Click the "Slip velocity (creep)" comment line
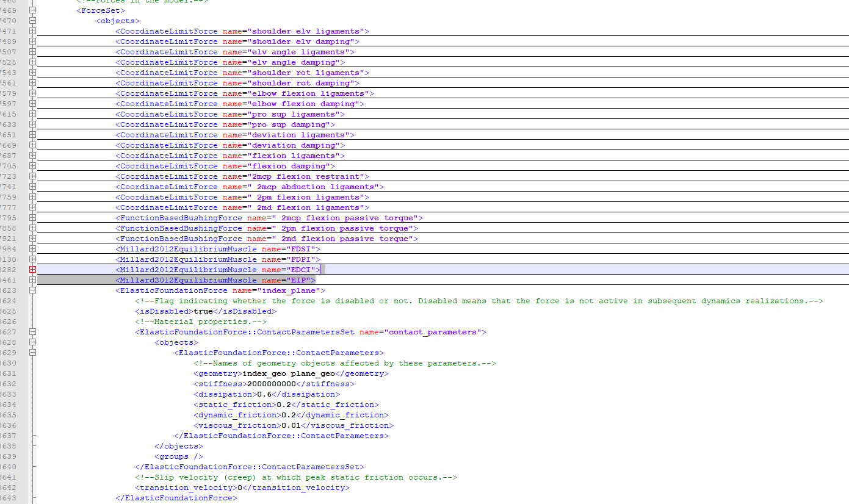This screenshot has height=504, width=849. click(x=296, y=477)
